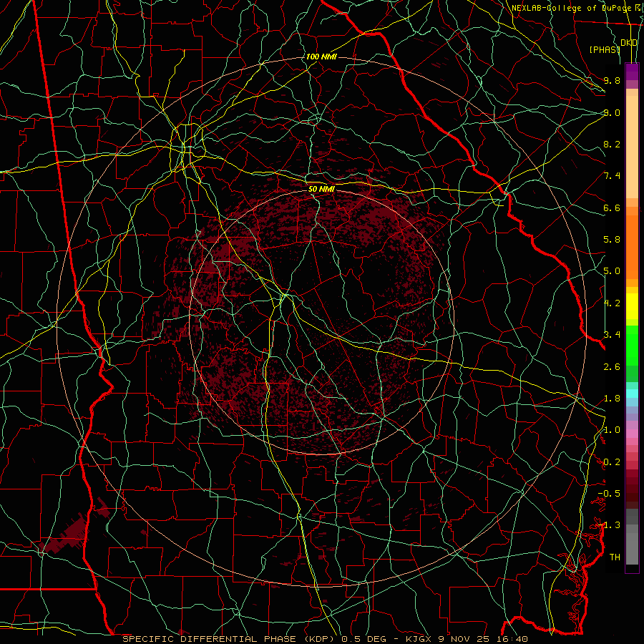Select the 7.4 value on the color scale
This screenshot has width=644, height=644.
pos(612,176)
